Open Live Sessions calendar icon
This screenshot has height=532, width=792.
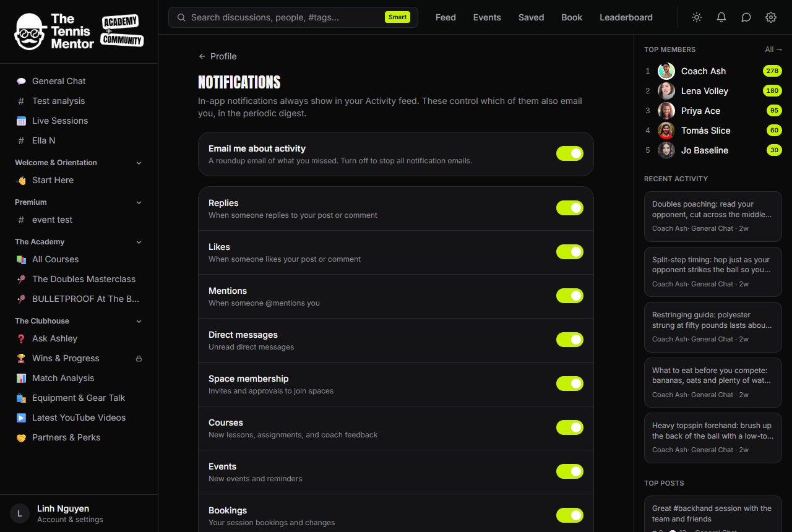(21, 121)
